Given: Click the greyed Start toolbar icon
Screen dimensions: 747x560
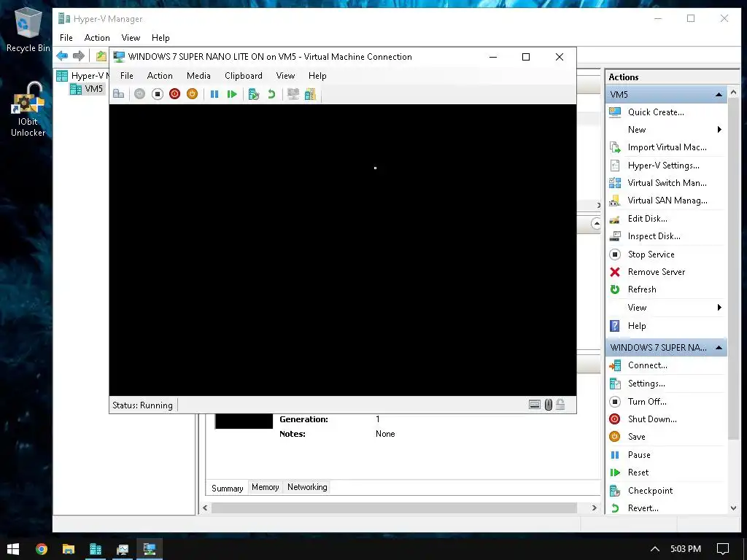Looking at the screenshot, I should tap(139, 94).
